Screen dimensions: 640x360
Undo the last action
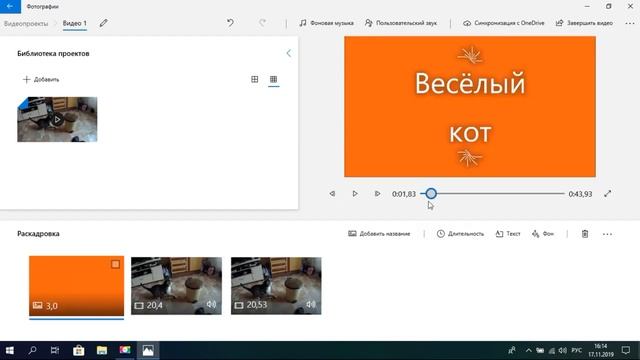coord(230,23)
